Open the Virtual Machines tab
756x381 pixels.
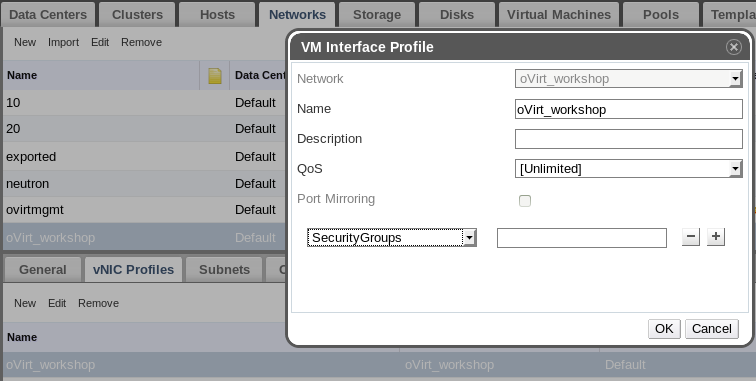click(x=559, y=14)
